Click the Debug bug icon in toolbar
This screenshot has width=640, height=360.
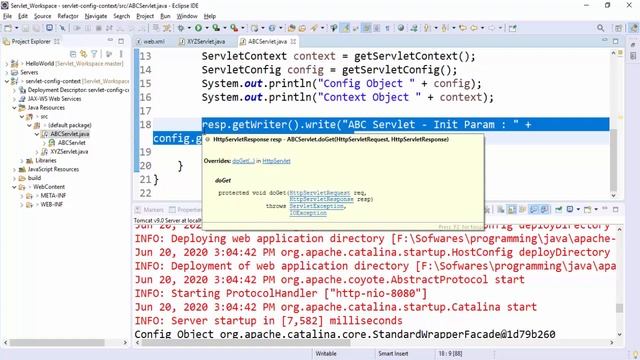[181, 28]
